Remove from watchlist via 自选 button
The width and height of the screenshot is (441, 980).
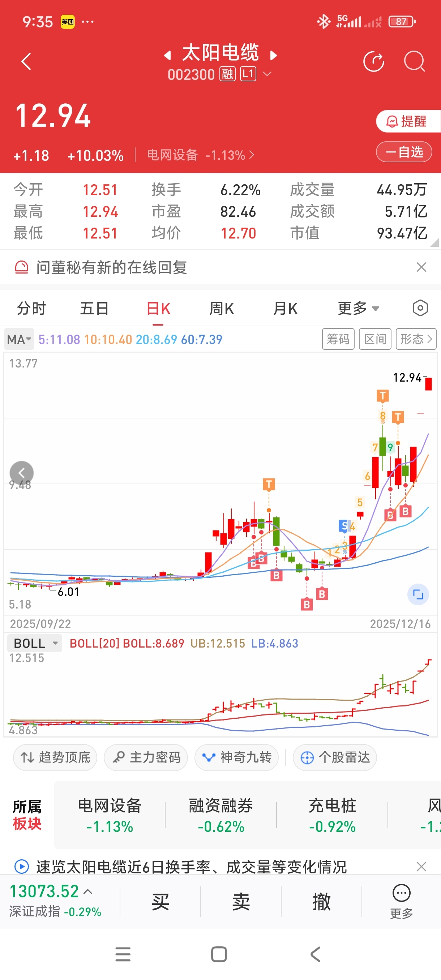(404, 152)
